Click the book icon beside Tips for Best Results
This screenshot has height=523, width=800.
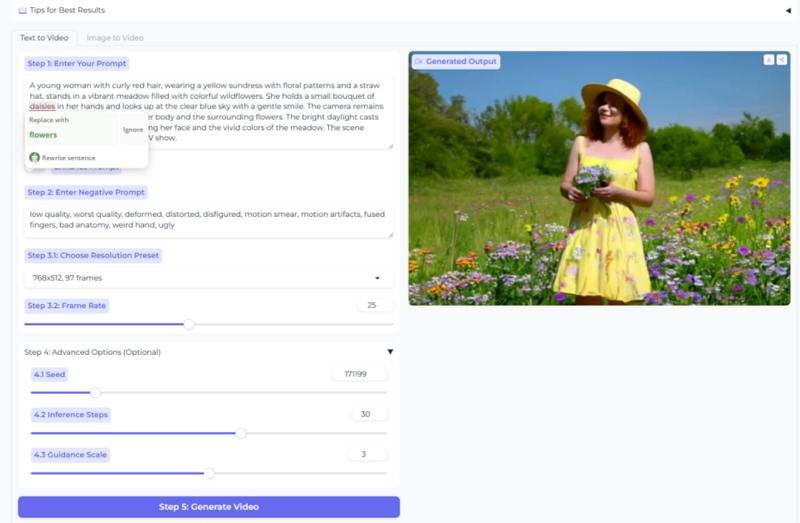[x=22, y=10]
